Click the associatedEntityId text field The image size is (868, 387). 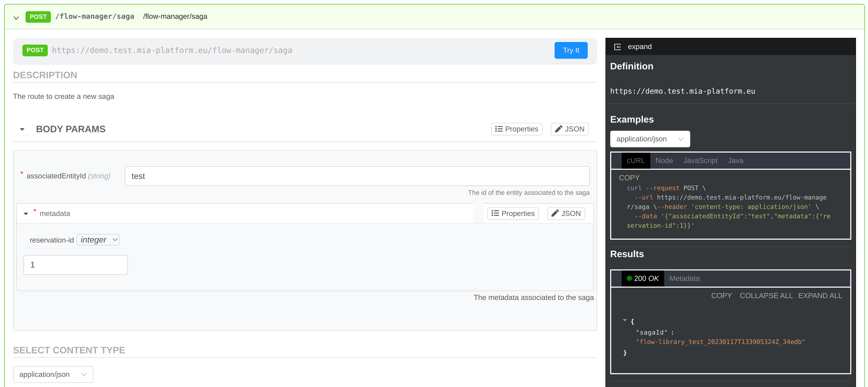(x=357, y=176)
